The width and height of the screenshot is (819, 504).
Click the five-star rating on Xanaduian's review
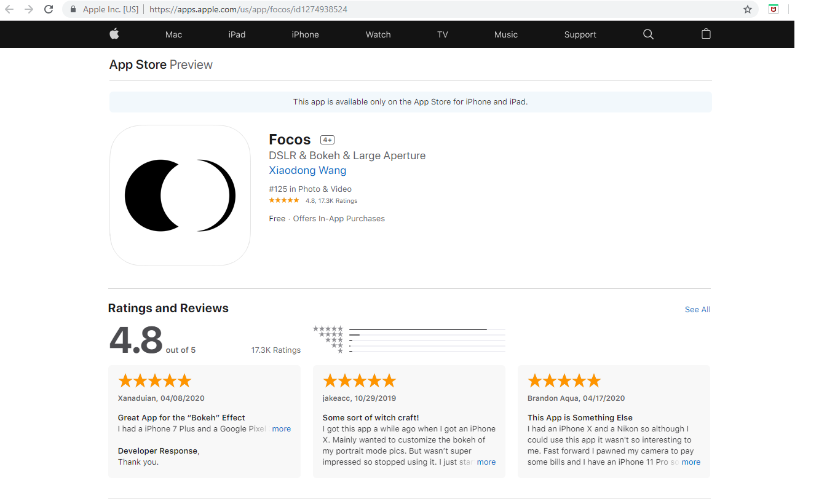click(155, 380)
